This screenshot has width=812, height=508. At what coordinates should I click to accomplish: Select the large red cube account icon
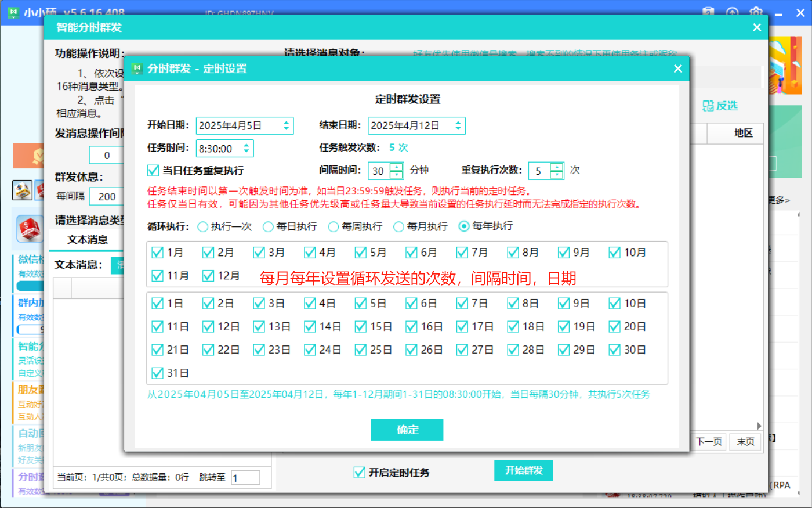[x=30, y=229]
